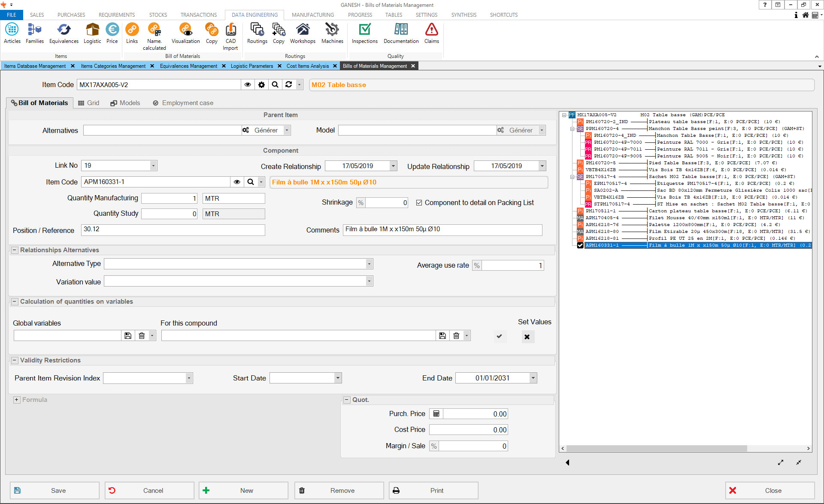Click the Purch. Price calculator icon

click(436, 414)
